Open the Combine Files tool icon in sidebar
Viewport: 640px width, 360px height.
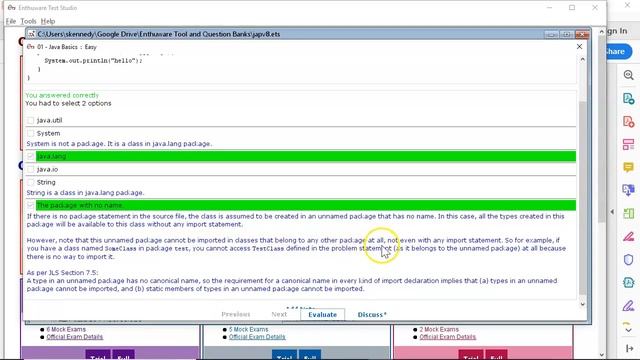point(629,190)
